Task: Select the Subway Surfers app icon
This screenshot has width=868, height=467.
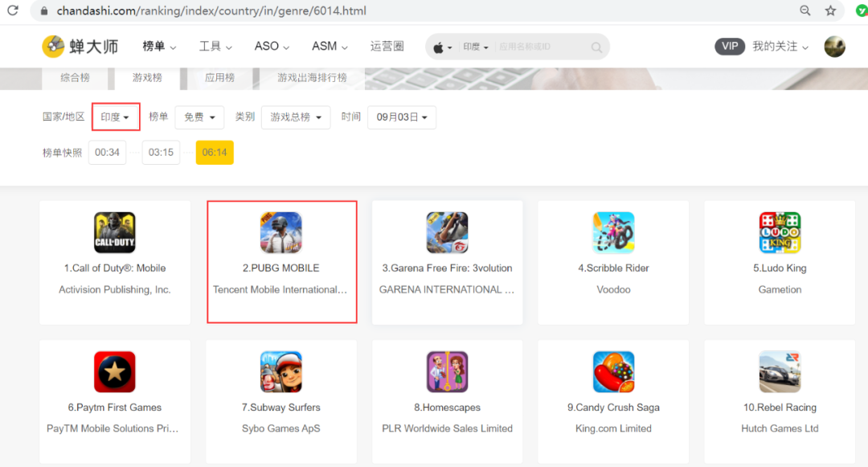Action: [x=281, y=371]
